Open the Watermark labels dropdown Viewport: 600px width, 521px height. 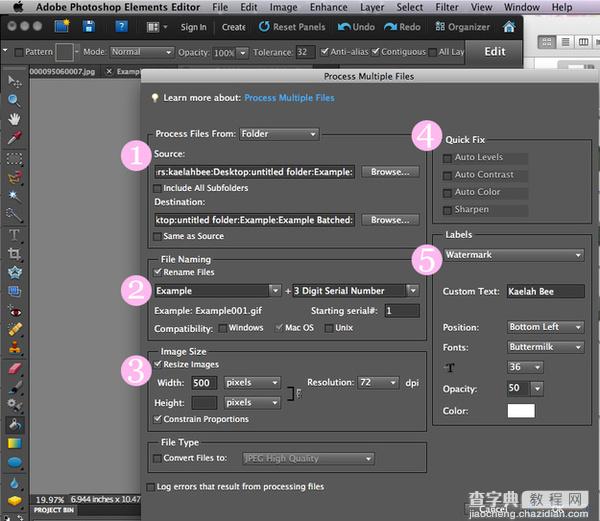point(514,255)
